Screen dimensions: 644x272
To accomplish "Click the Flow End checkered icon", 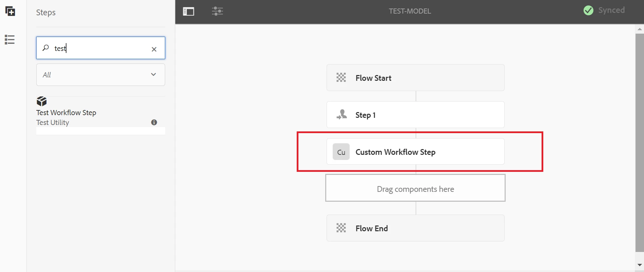I will (x=341, y=228).
